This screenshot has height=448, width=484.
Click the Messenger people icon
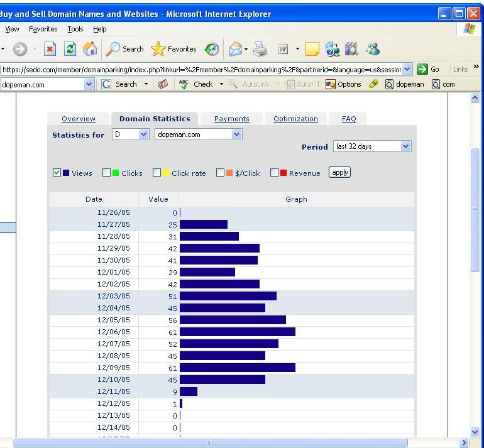(373, 49)
